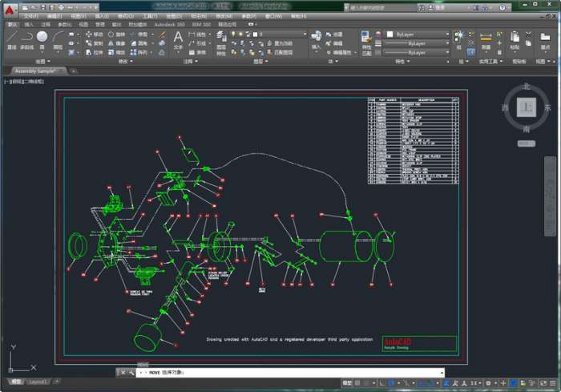Screen dimensions: 561x392
Task: Activate the Copy command in Modify panel
Action: (x=95, y=43)
